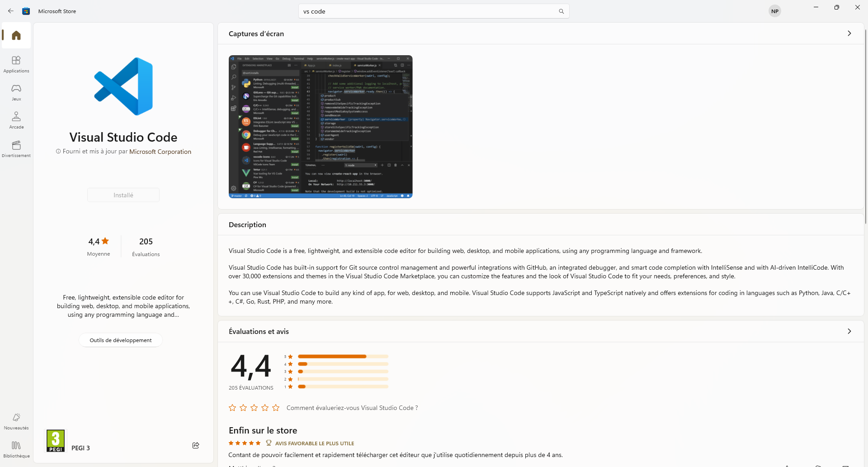Open the Microsoft Corporation publisher link
This screenshot has height=467, width=868.
coord(160,152)
